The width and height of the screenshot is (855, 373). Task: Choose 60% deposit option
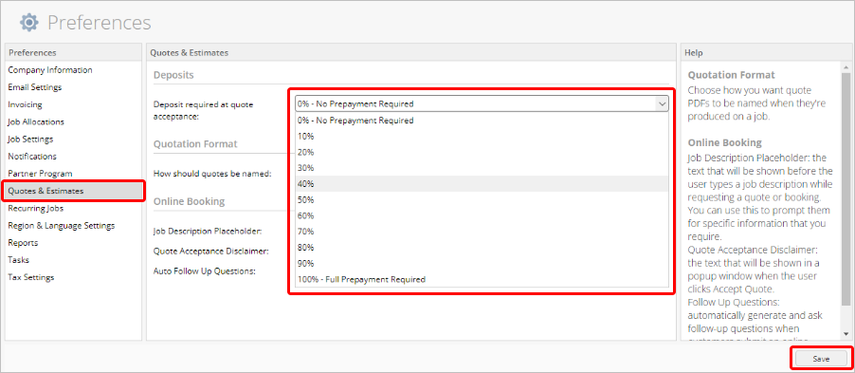pyautogui.click(x=482, y=215)
